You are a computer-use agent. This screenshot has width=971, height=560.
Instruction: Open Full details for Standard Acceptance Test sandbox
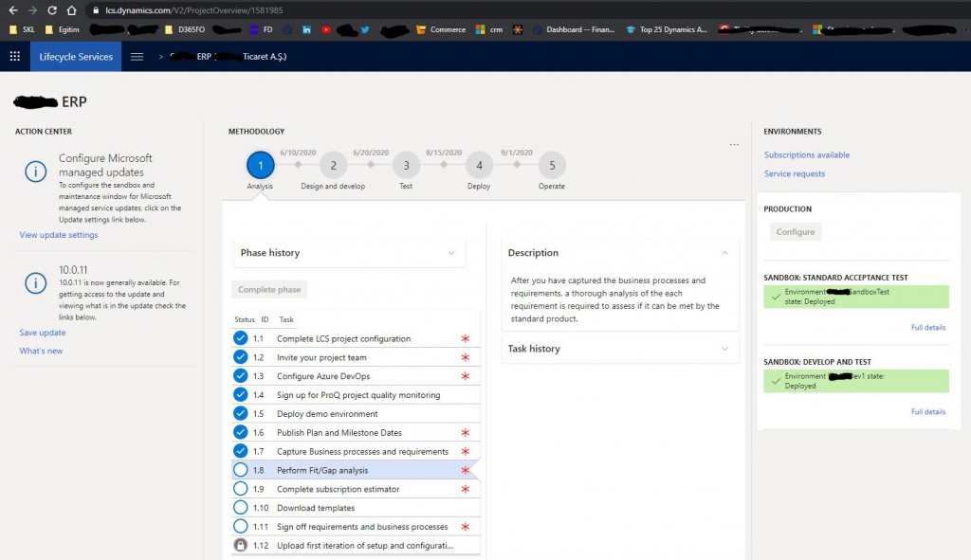point(927,327)
